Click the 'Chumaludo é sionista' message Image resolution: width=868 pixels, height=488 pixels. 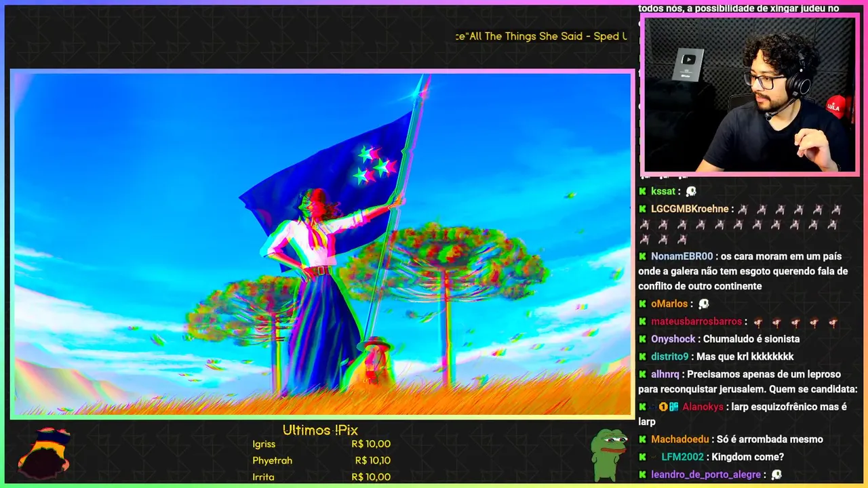[751, 339]
